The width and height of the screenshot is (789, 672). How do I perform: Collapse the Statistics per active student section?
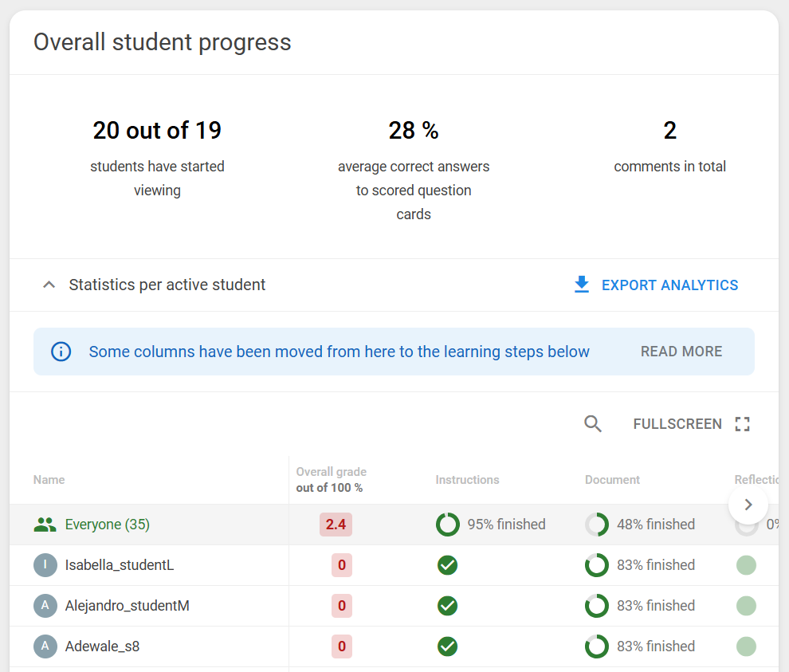coord(49,285)
